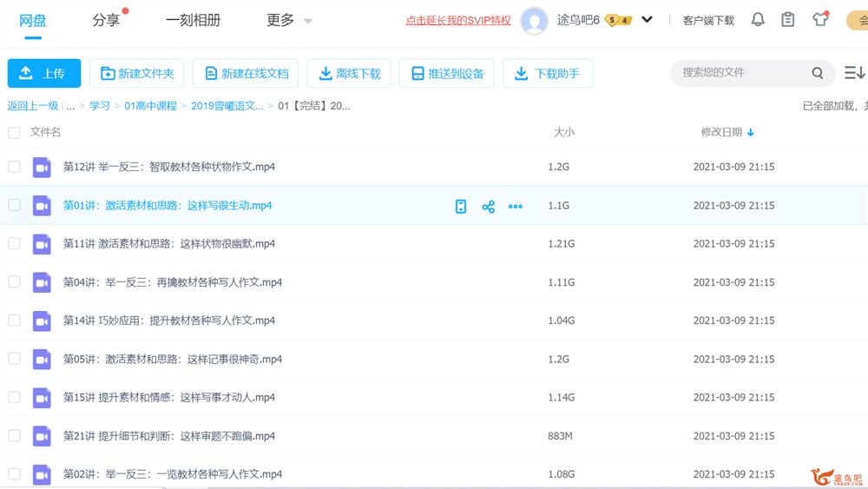Image resolution: width=868 pixels, height=489 pixels.
Task: Share the 第01讲 file via share icon
Action: click(488, 207)
